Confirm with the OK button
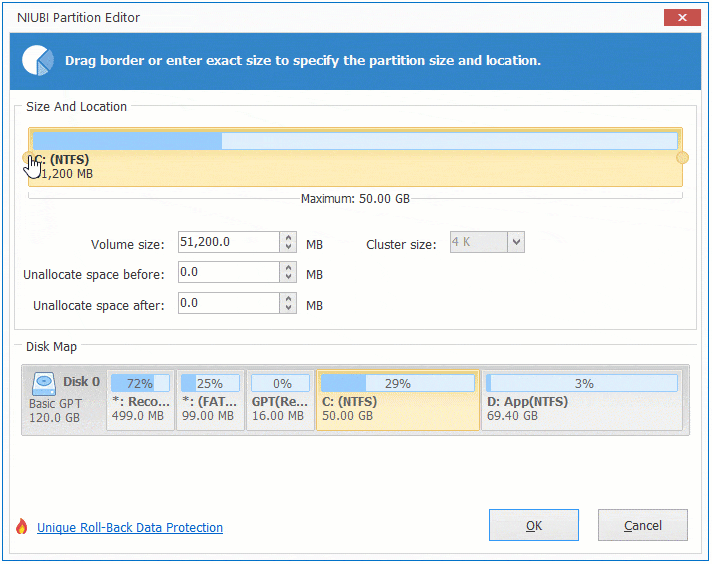This screenshot has height=564, width=712. (534, 525)
